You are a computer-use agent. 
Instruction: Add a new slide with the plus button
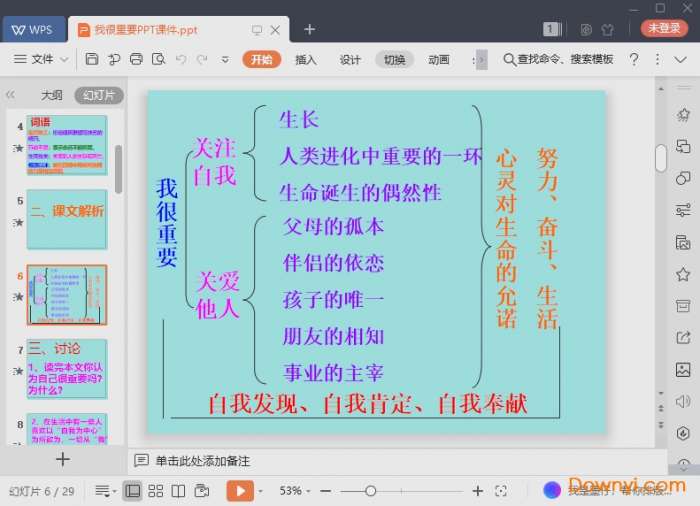[63, 459]
